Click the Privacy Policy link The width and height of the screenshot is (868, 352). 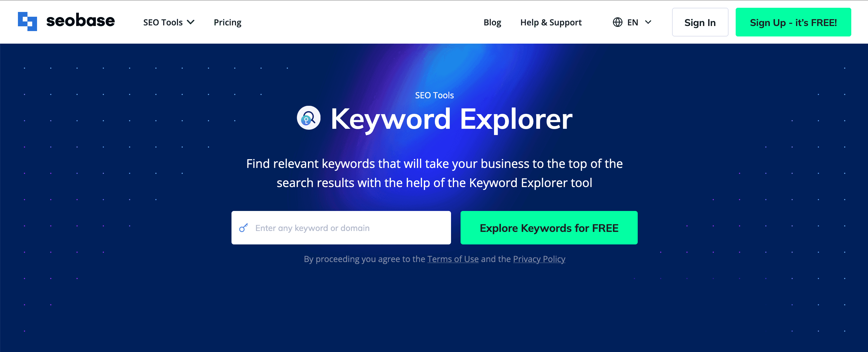[x=539, y=258]
